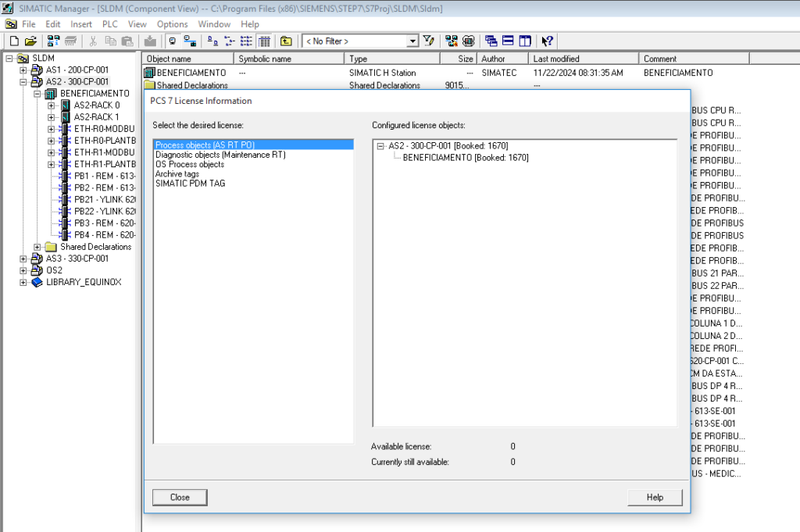Select OS Process objects license
Image resolution: width=800 pixels, height=532 pixels.
coord(190,164)
